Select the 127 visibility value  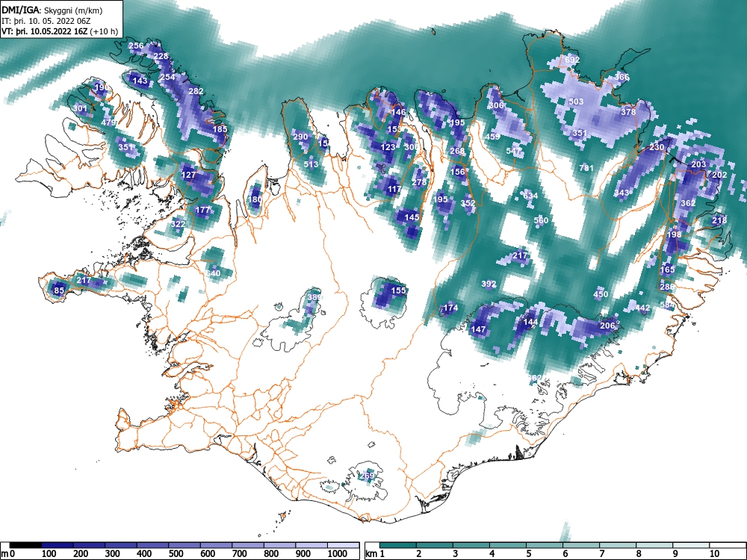coord(189,175)
